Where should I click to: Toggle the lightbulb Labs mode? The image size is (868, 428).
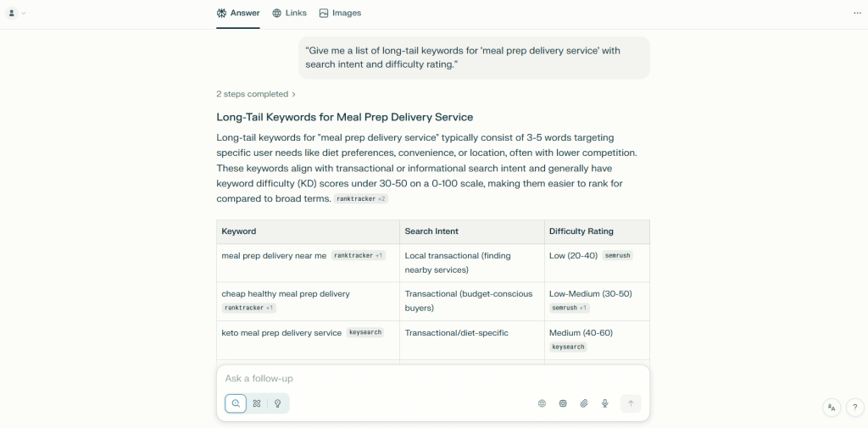(277, 403)
